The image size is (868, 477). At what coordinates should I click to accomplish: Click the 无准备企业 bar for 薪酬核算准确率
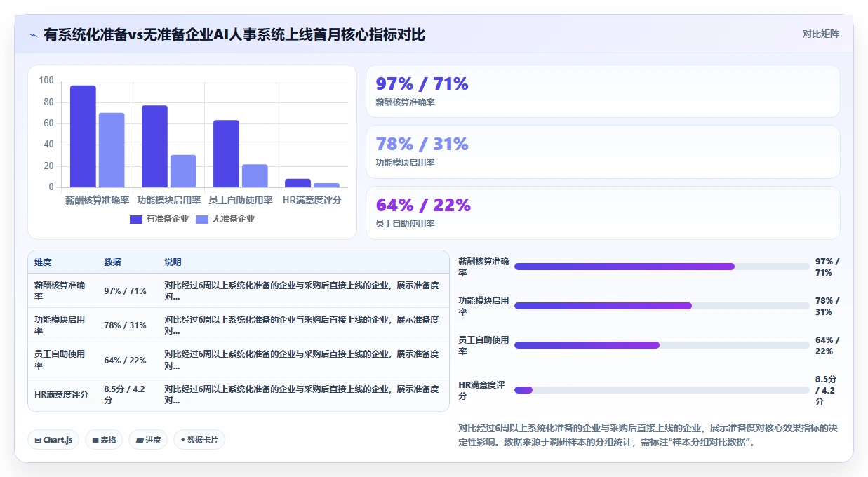click(112, 150)
